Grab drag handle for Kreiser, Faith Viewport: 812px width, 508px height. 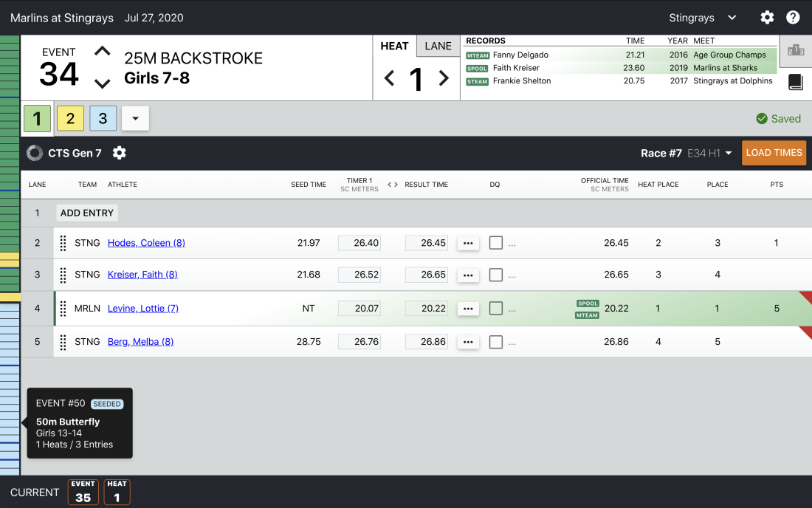click(x=63, y=275)
